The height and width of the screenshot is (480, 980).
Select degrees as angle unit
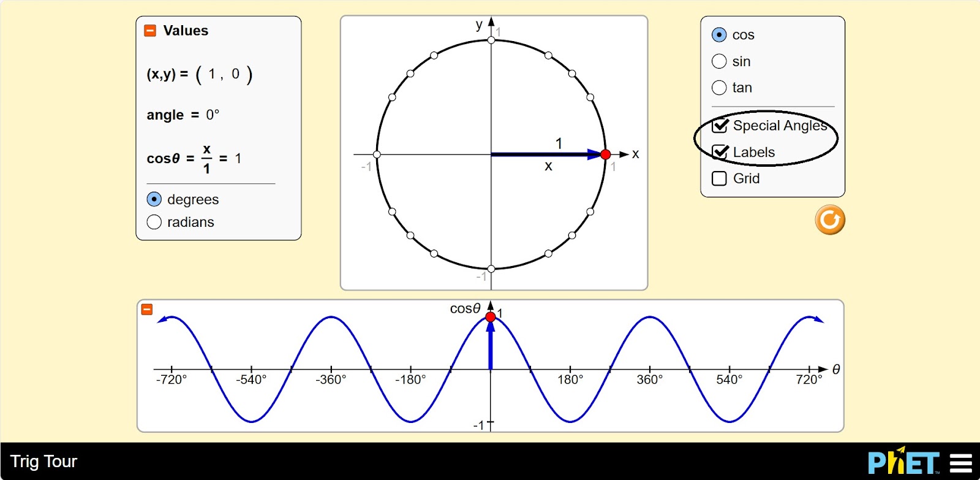154,199
